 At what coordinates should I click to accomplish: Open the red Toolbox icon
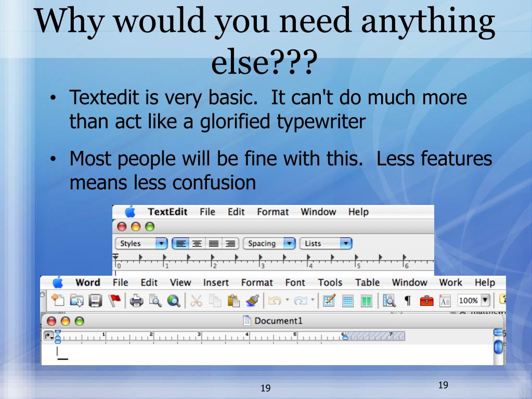[x=426, y=301]
